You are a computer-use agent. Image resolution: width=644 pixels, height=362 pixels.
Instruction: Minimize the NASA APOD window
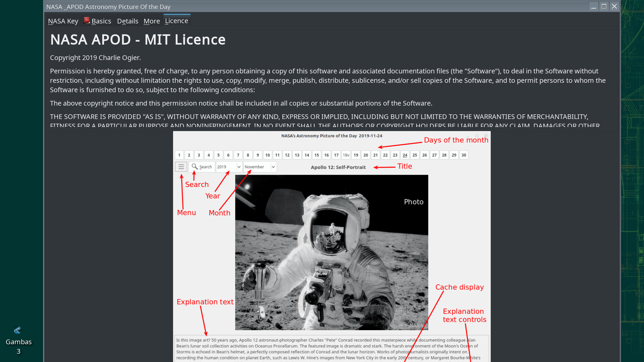[594, 6]
